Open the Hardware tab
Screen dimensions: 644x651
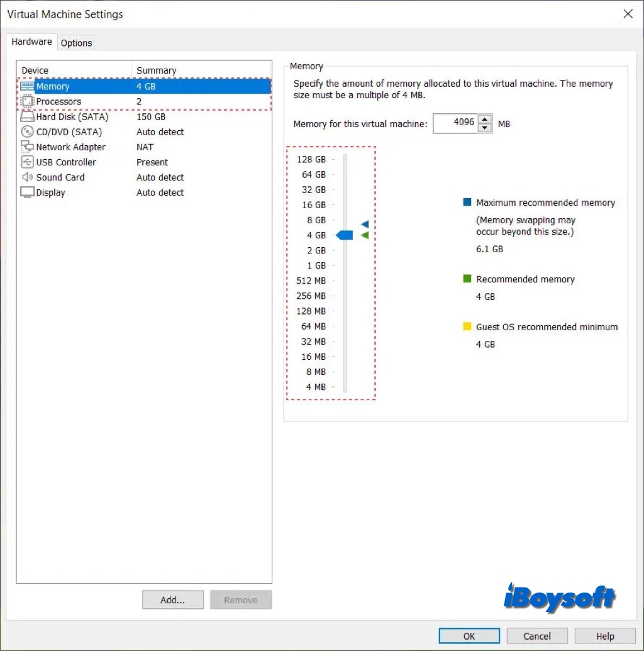coord(31,42)
